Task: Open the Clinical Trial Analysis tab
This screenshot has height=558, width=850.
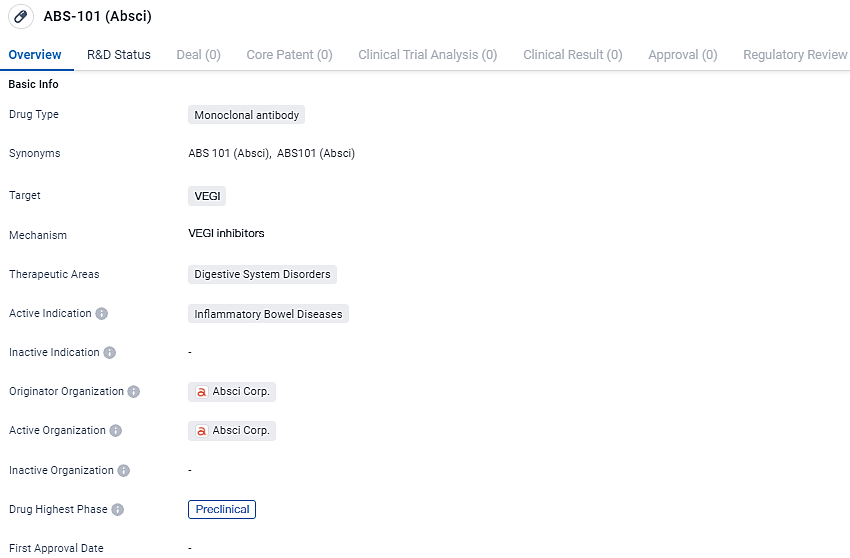Action: click(x=427, y=55)
